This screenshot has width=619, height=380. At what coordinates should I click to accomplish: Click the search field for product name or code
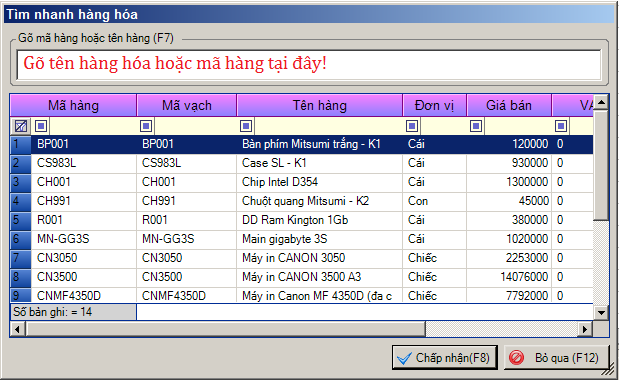tap(309, 64)
